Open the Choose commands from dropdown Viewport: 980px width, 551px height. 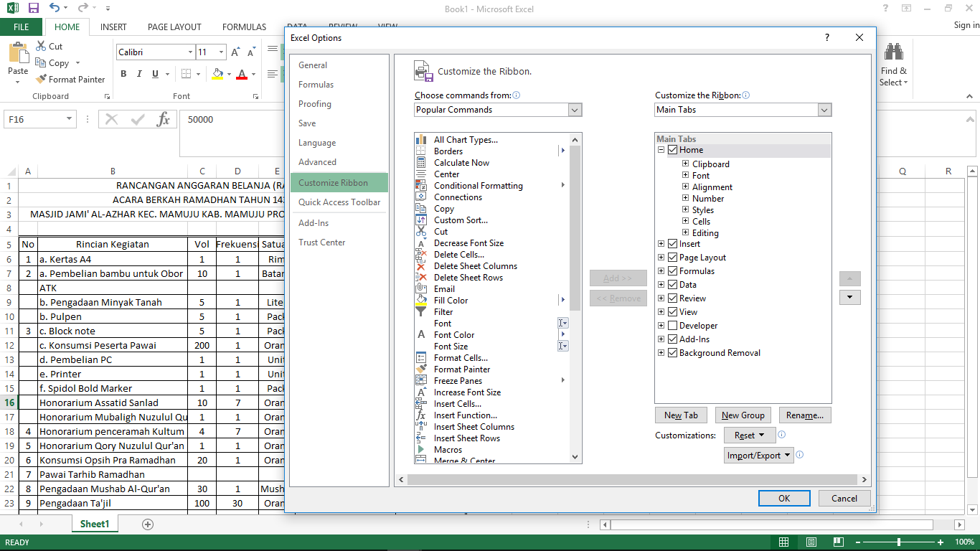click(x=574, y=109)
